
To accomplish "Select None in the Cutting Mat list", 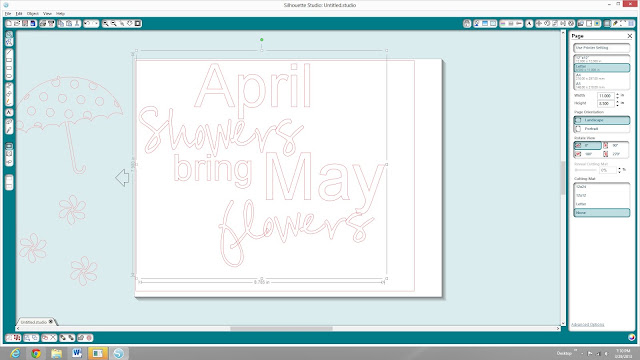I will [602, 213].
